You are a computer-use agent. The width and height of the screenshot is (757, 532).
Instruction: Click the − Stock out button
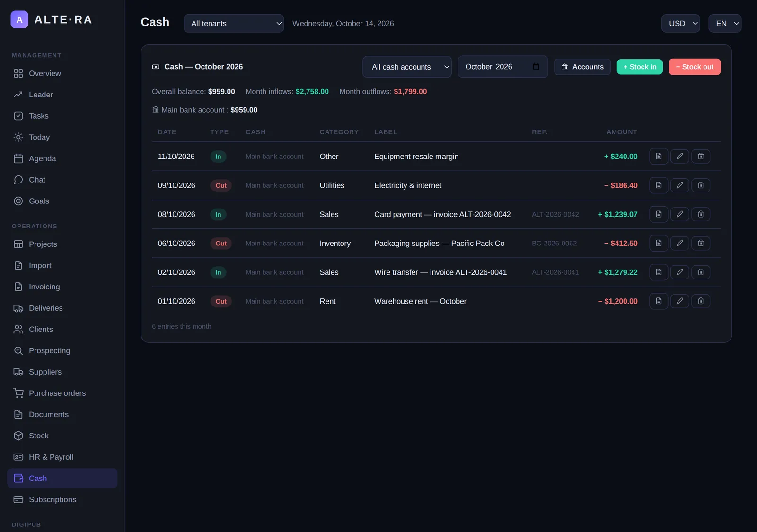695,67
